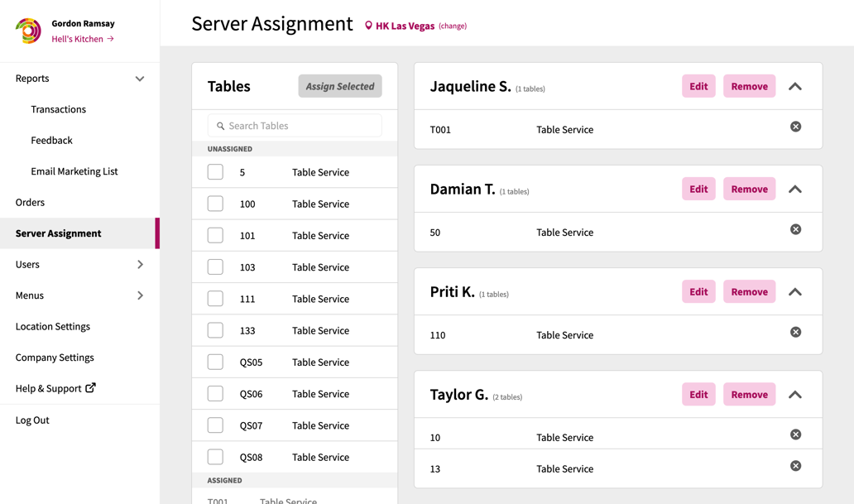This screenshot has height=504, width=854.
Task: Click (change) to switch location
Action: [452, 26]
